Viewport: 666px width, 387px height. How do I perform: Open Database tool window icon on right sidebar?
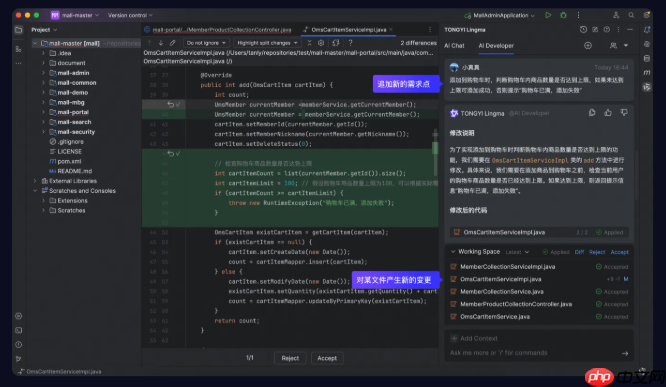coord(647,58)
